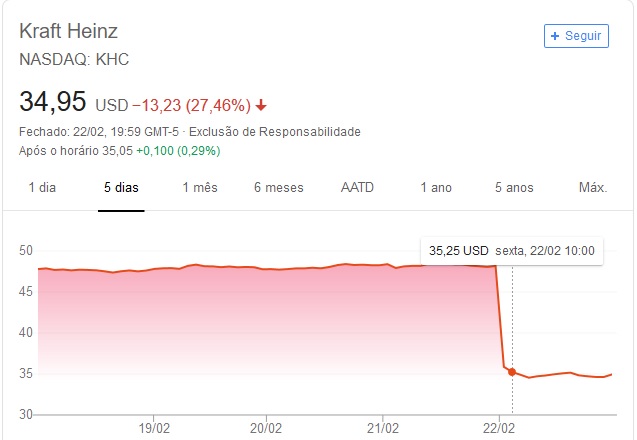Show the 1 ano chart
Screen dimensions: 637x440
436,188
